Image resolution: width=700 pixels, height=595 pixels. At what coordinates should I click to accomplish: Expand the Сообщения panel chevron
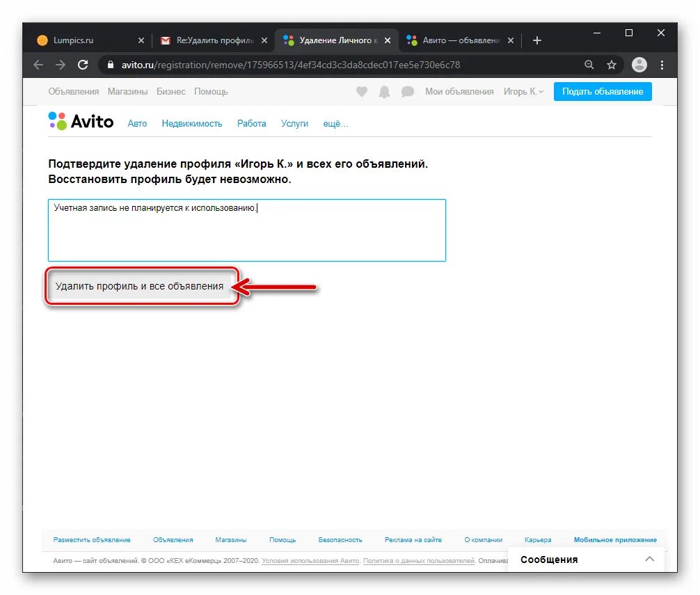pos(650,559)
